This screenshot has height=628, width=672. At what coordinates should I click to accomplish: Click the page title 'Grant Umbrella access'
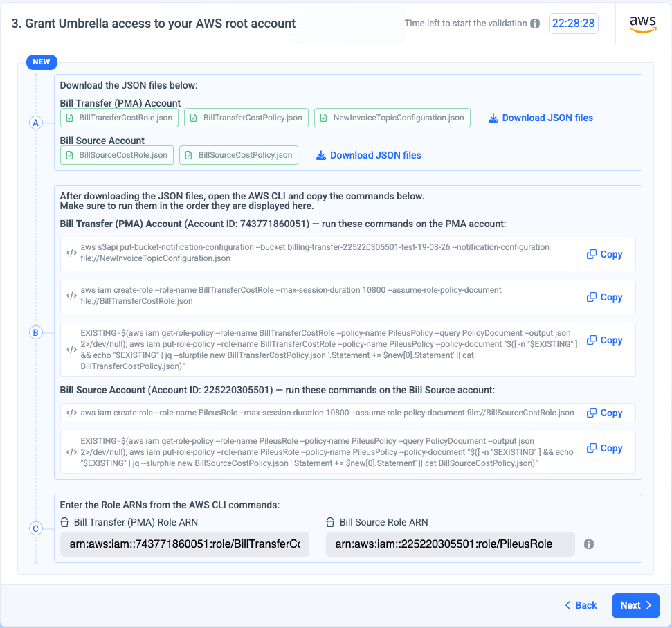[154, 24]
